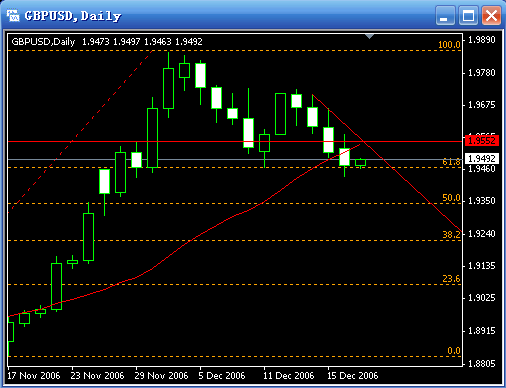The height and width of the screenshot is (388, 506).
Task: Click the 1.9025 price scale value
Action: point(482,298)
